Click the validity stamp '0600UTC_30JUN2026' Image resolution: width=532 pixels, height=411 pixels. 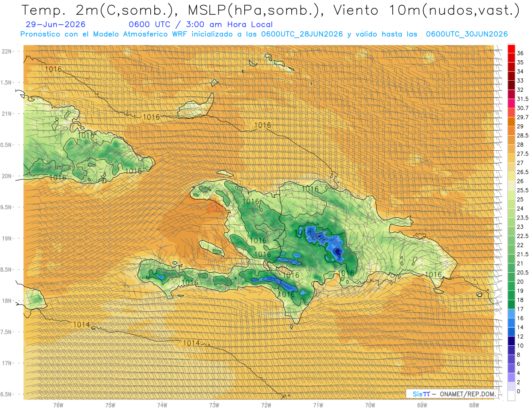[x=466, y=34]
